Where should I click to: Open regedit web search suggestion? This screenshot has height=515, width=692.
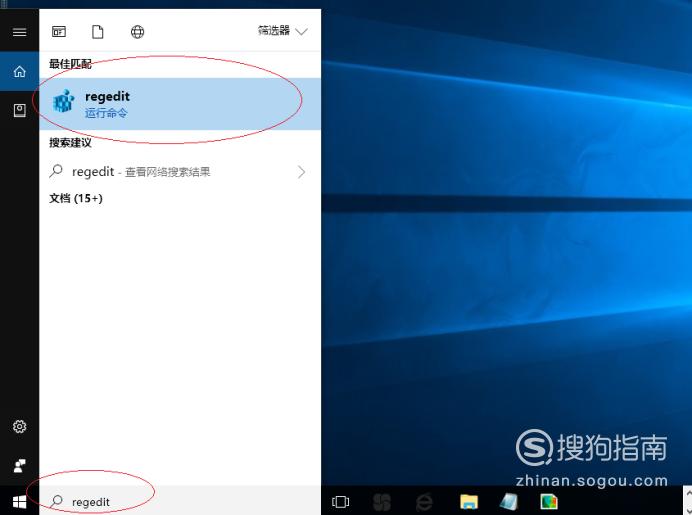(180, 172)
